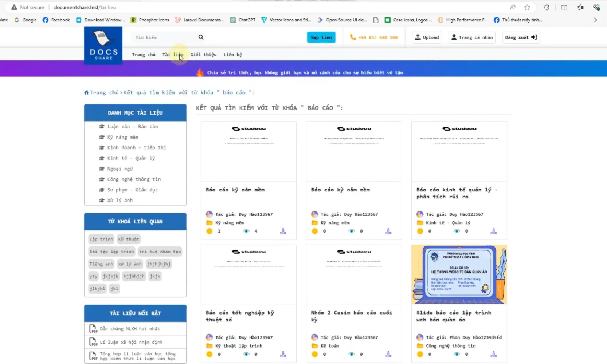Viewport: 607px width, 364px height.
Task: Open Dẫn chứng NLXH hot nhất document
Action: pyautogui.click(x=130, y=329)
